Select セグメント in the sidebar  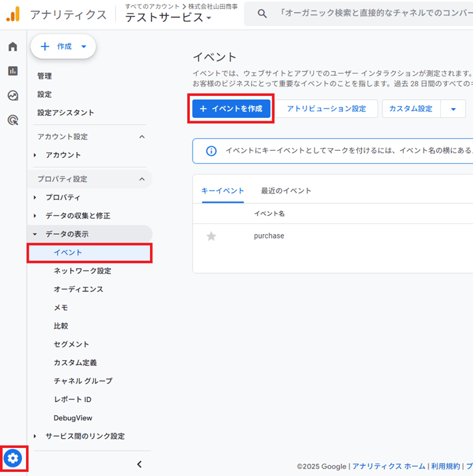coord(71,344)
